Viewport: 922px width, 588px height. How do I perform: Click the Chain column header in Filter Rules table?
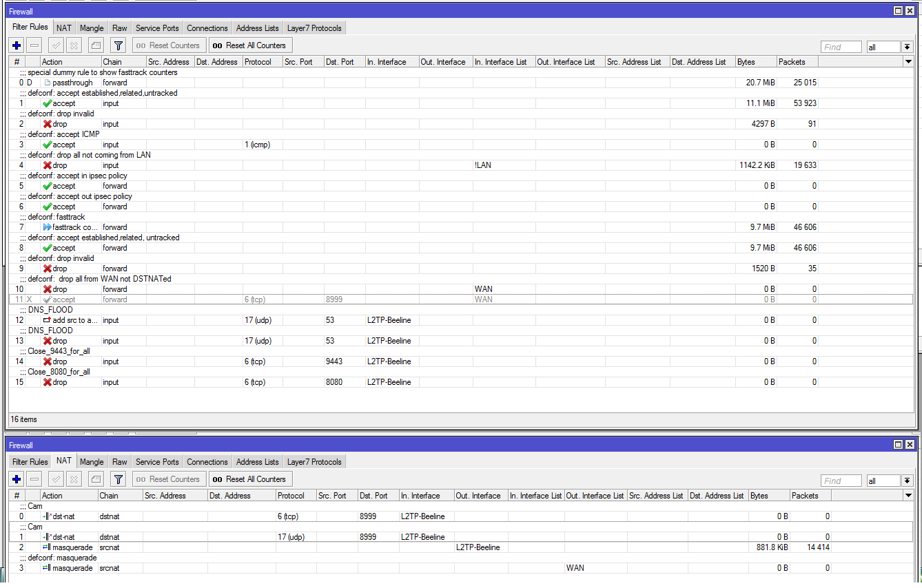123,62
